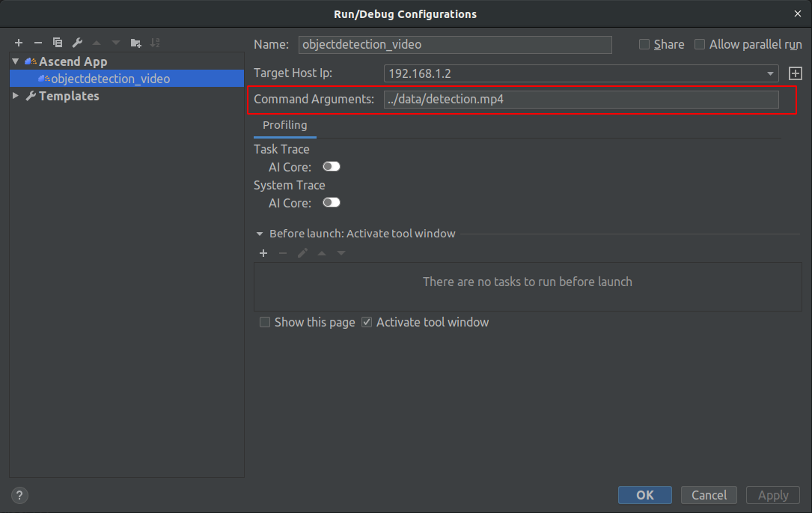Uncheck Activate tool window

(366, 322)
